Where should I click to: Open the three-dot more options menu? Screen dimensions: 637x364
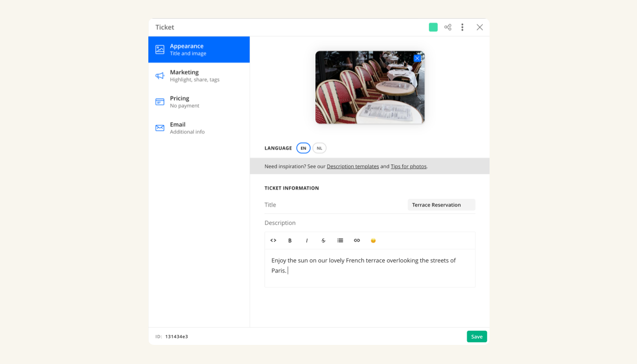462,27
